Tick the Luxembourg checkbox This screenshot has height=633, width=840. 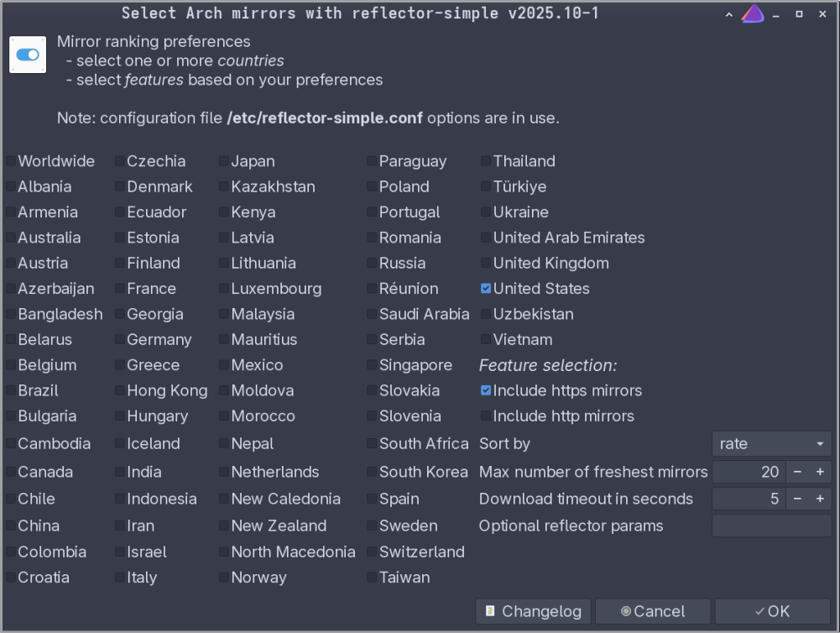224,288
